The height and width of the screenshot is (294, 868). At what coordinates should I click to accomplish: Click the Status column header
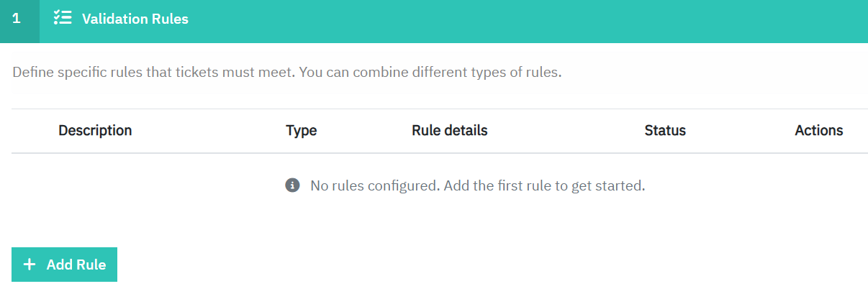point(665,131)
